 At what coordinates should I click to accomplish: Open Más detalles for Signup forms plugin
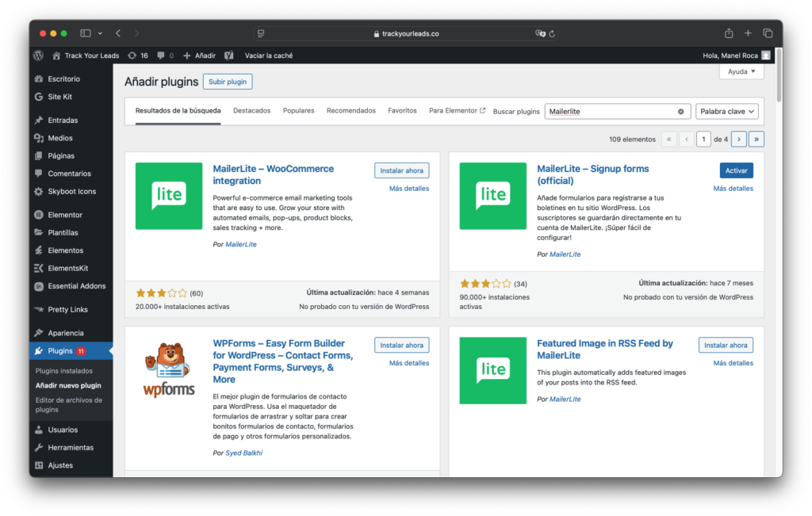(x=733, y=189)
